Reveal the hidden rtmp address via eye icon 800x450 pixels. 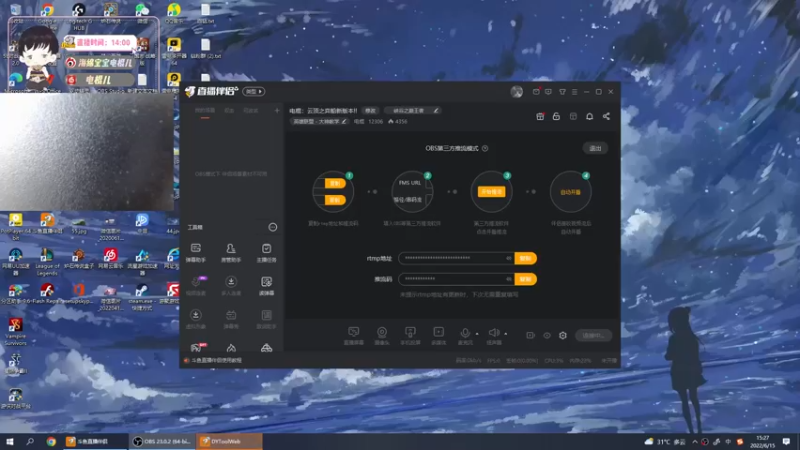[508, 258]
